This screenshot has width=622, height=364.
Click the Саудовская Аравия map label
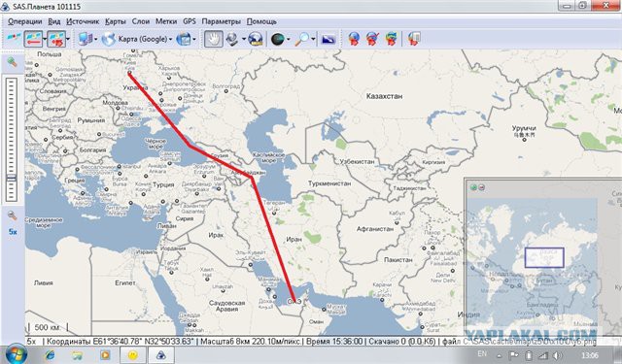point(226,306)
